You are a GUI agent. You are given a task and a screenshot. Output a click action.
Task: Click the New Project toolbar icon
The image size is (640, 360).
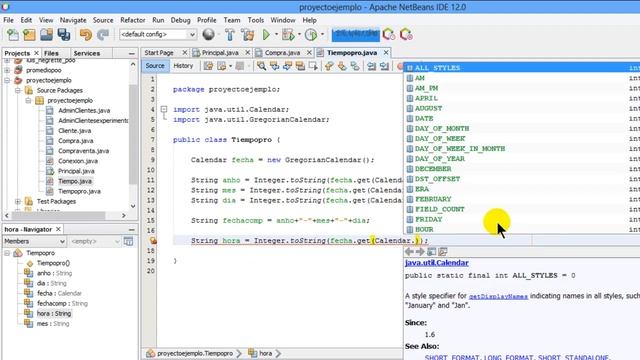tap(29, 35)
